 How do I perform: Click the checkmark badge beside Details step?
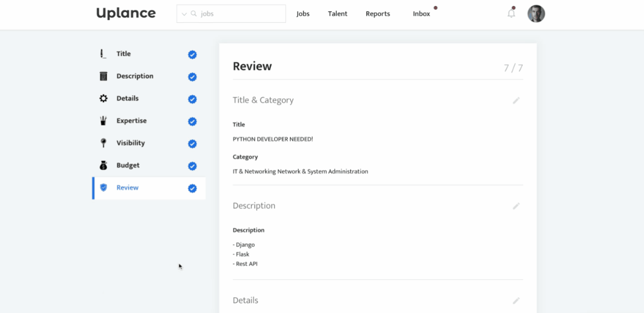click(x=192, y=99)
